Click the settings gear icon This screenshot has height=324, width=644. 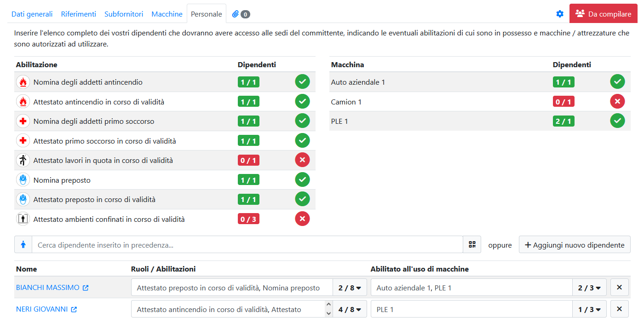[560, 14]
